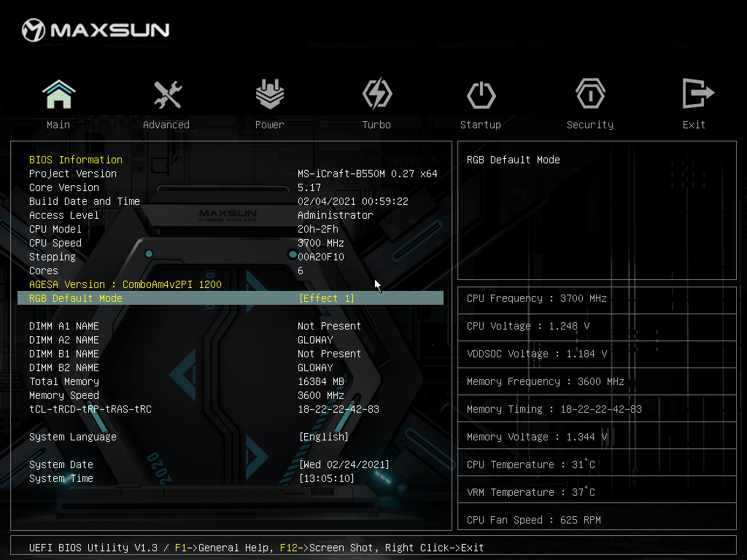Select the System Time label
Image resolution: width=747 pixels, height=560 pixels.
pos(61,478)
